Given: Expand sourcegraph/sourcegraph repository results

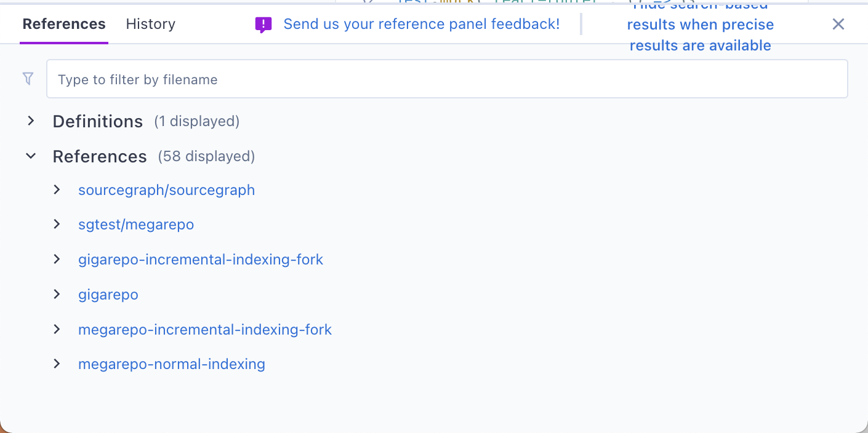Looking at the screenshot, I should coord(57,190).
